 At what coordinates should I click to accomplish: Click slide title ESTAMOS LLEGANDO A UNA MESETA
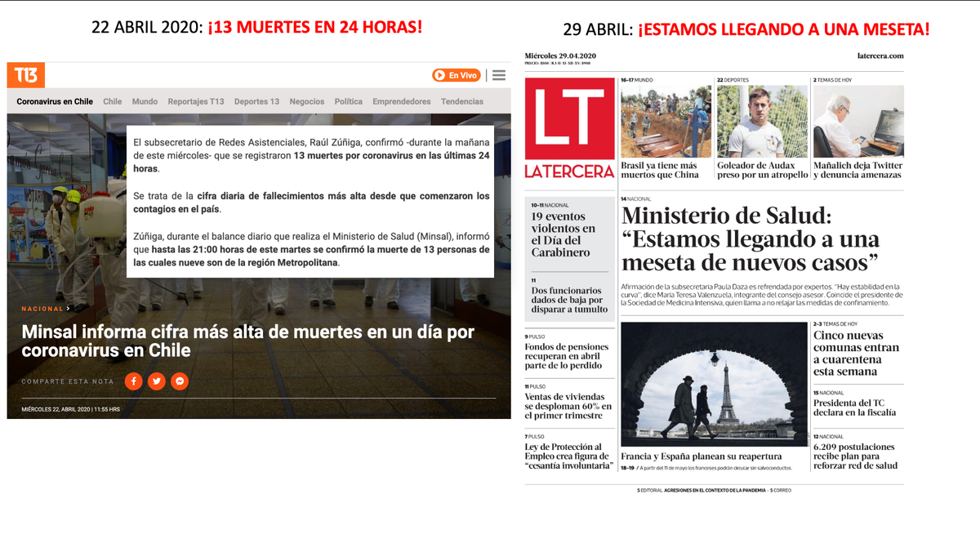783,30
